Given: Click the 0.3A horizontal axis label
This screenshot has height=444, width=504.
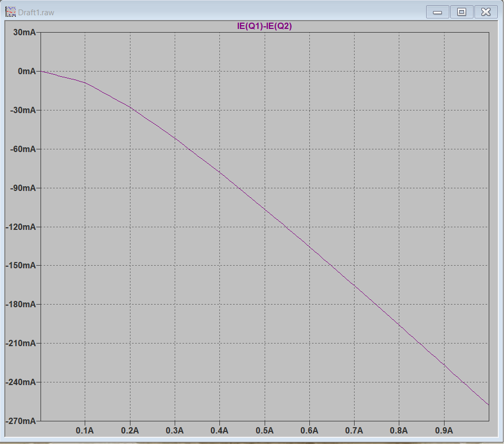Looking at the screenshot, I should pos(175,430).
